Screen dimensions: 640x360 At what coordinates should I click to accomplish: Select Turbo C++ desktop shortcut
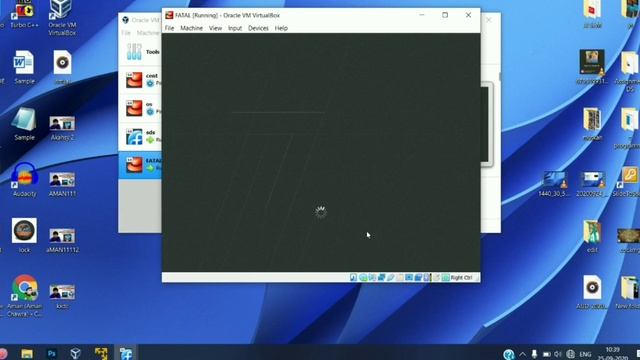[24, 15]
